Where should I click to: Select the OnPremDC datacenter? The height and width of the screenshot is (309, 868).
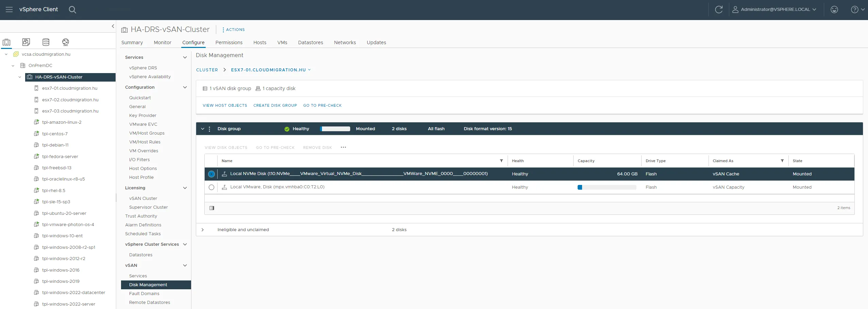pyautogui.click(x=40, y=66)
